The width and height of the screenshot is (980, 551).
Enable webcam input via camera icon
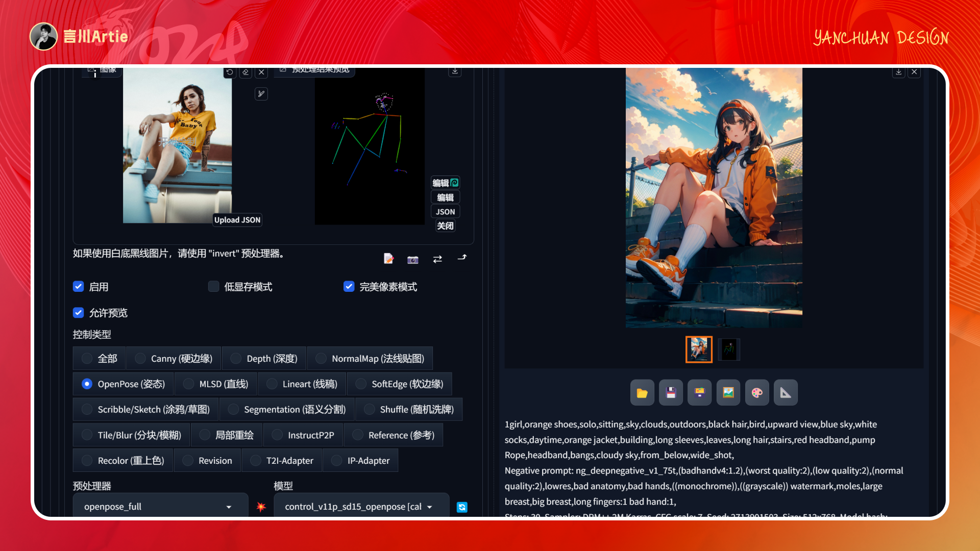(x=412, y=259)
